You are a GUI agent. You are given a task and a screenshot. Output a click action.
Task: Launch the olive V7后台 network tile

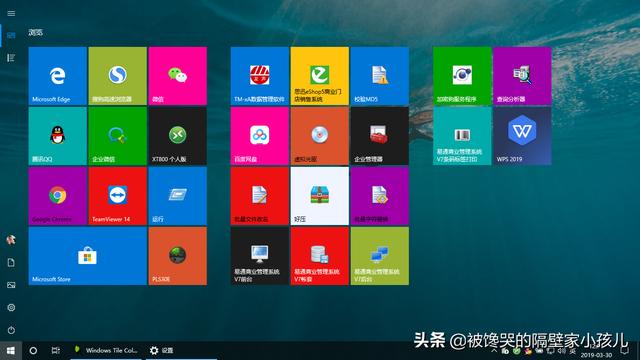[380, 256]
